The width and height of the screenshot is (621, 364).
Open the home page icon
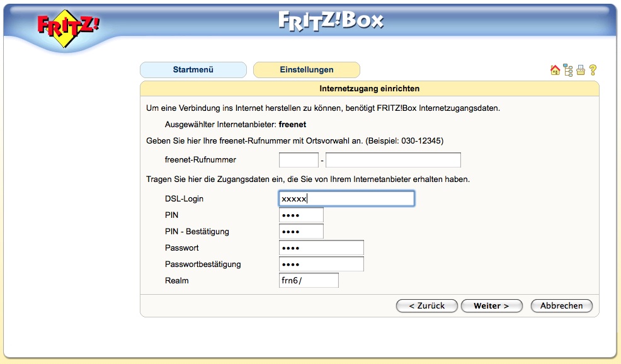pyautogui.click(x=555, y=70)
